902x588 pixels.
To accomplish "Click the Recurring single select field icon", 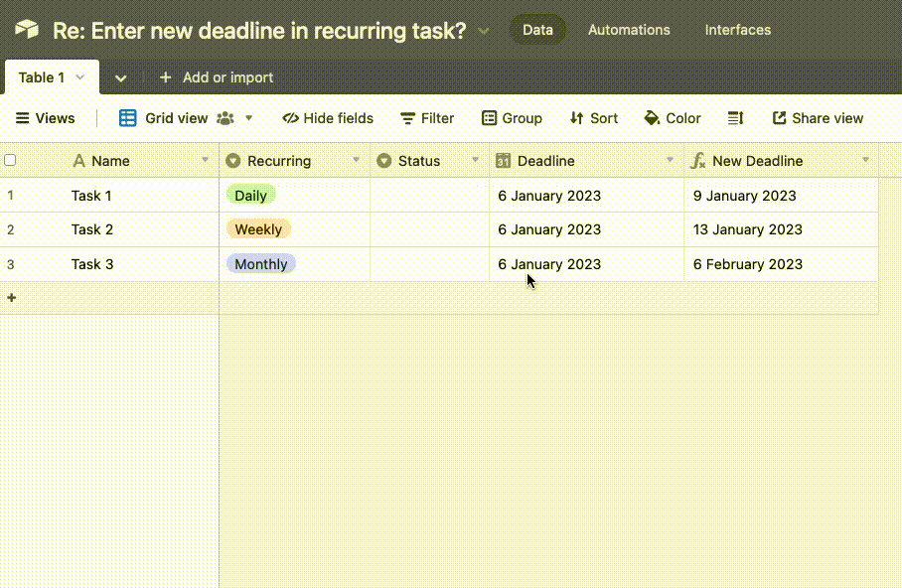I will point(233,161).
